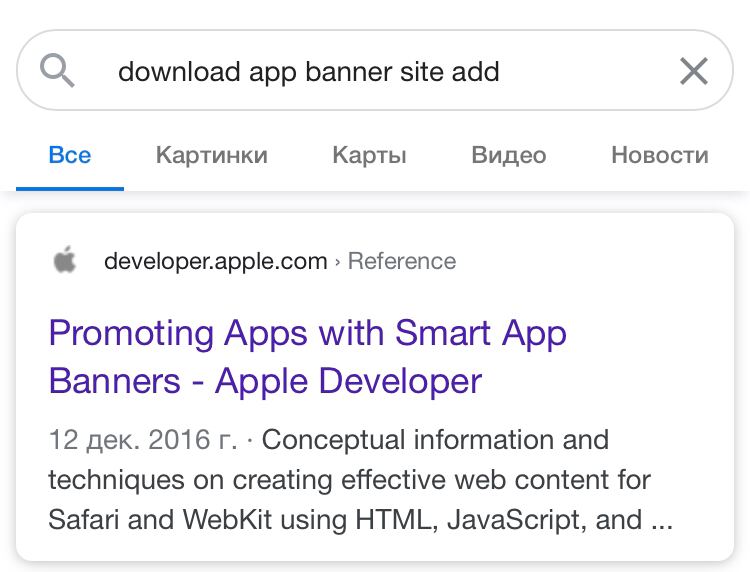Click the developer.apple.com URL text
750x572 pixels.
216,261
